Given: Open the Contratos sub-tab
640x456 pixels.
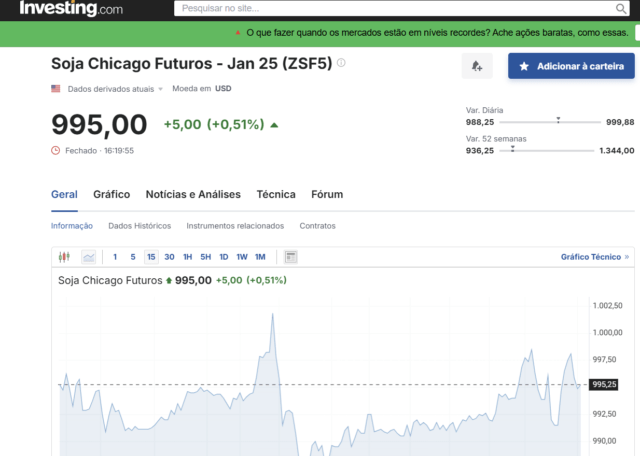Looking at the screenshot, I should click(318, 226).
